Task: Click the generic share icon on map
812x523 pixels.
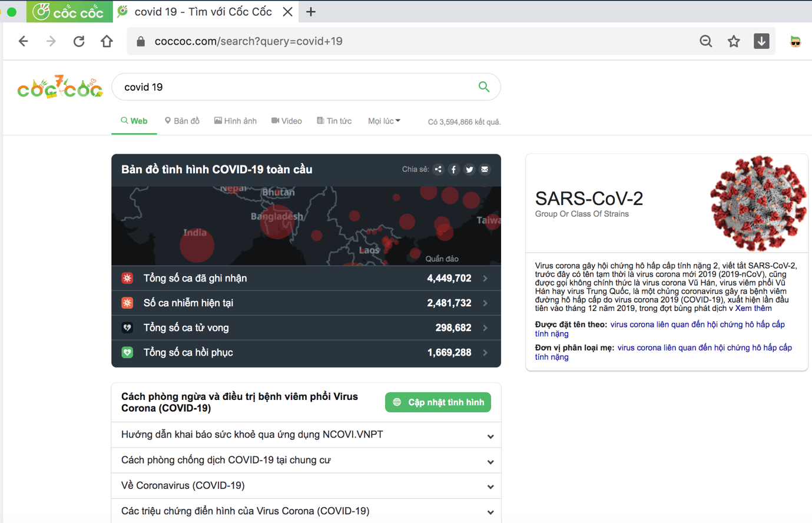Action: (x=438, y=170)
